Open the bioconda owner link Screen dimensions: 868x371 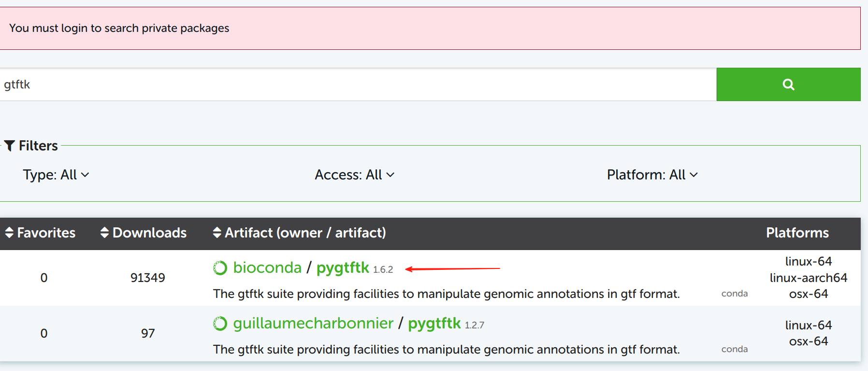[267, 267]
